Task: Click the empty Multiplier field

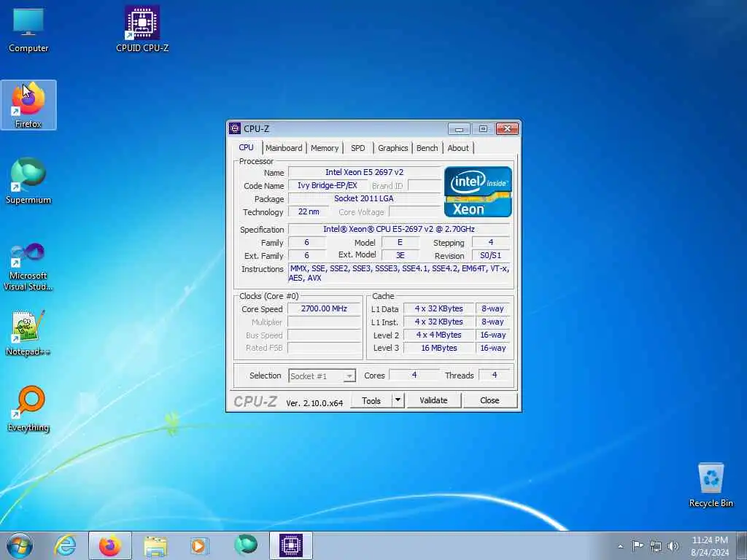Action: click(x=324, y=322)
